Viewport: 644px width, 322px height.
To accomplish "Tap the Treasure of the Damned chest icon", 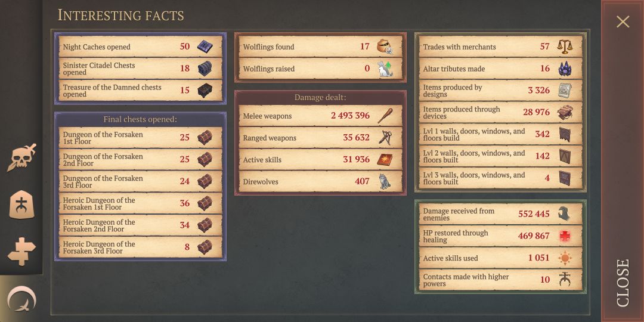I will pyautogui.click(x=205, y=90).
